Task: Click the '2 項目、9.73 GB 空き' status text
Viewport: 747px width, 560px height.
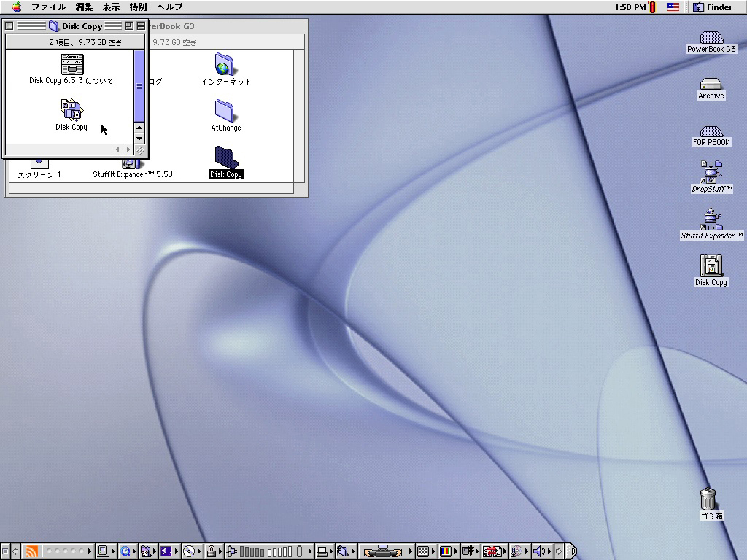Action: click(x=86, y=42)
